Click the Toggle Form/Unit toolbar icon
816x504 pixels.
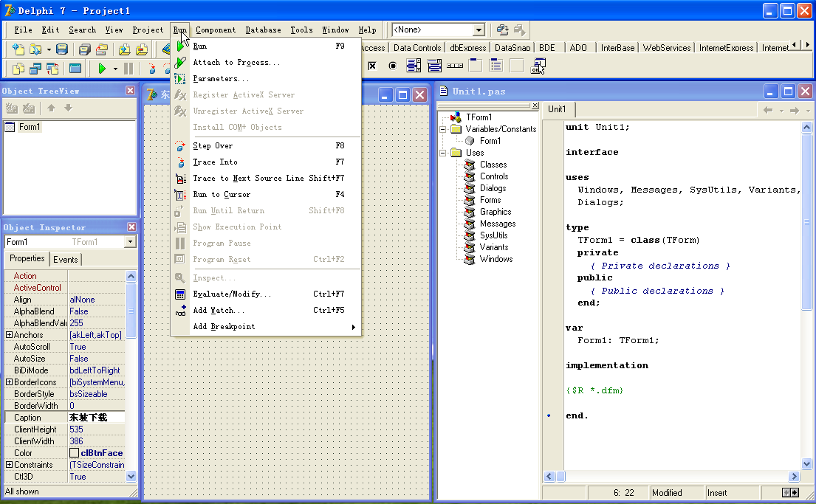pos(52,68)
